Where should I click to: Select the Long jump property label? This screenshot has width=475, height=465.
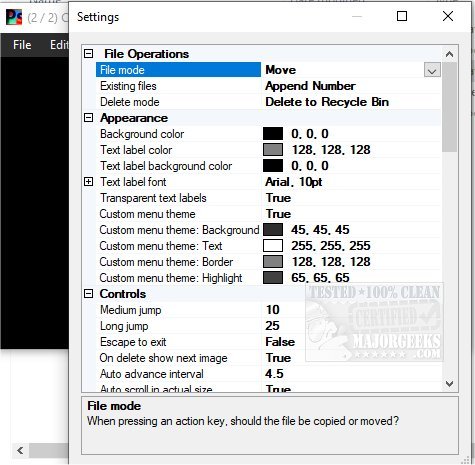click(x=124, y=326)
